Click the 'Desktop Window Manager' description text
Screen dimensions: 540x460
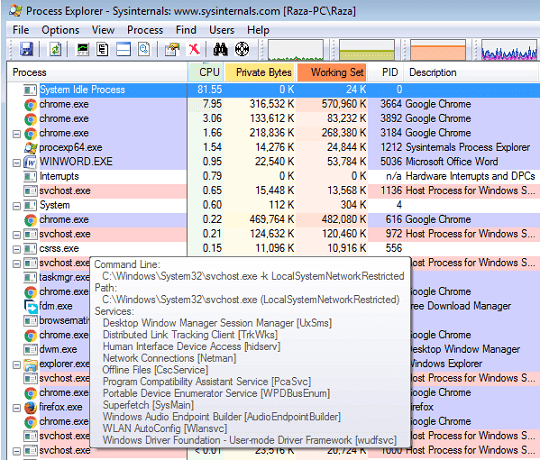[x=465, y=349]
